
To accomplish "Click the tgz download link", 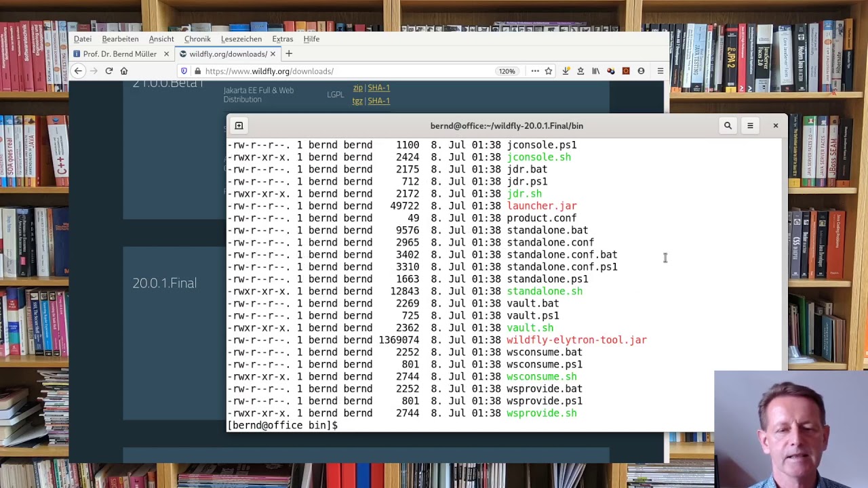I will tap(357, 100).
